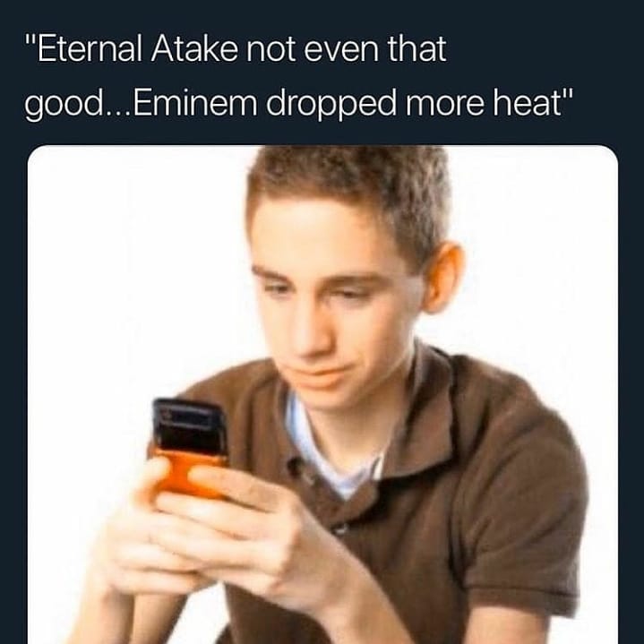Click the word "more" in the tweet
Image resolution: width=644 pixels, height=644 pixels.
pos(444,105)
